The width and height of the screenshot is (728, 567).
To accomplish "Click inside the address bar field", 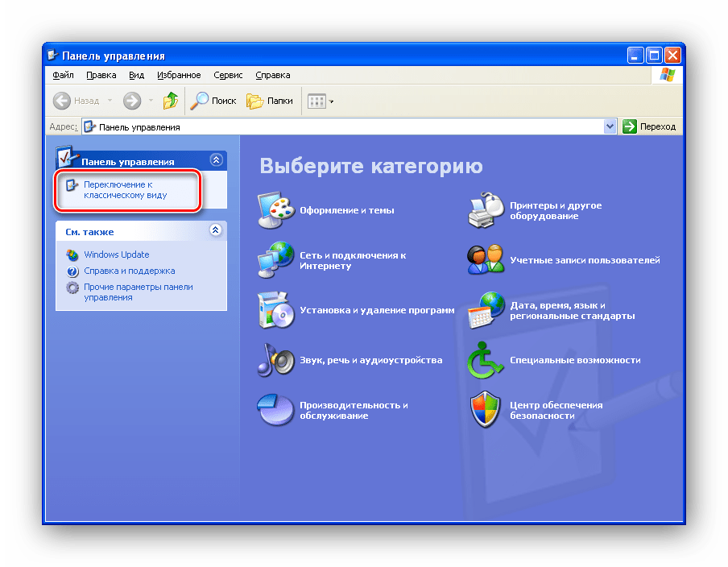I will pyautogui.click(x=346, y=126).
